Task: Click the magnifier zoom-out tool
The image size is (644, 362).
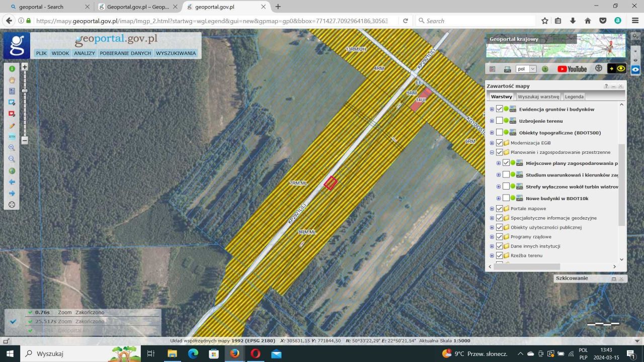Action: pos(12,159)
